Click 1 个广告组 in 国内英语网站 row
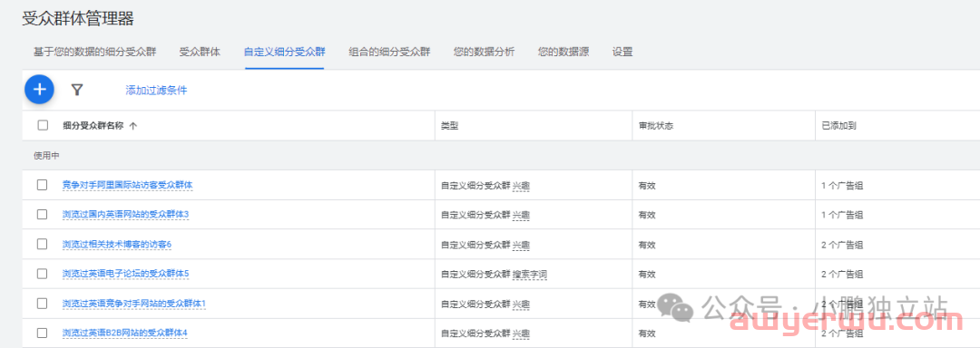The image size is (980, 348). click(x=842, y=215)
